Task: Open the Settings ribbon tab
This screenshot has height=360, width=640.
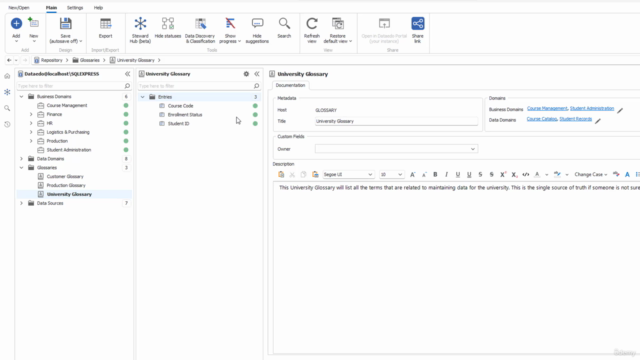Action: point(75,8)
